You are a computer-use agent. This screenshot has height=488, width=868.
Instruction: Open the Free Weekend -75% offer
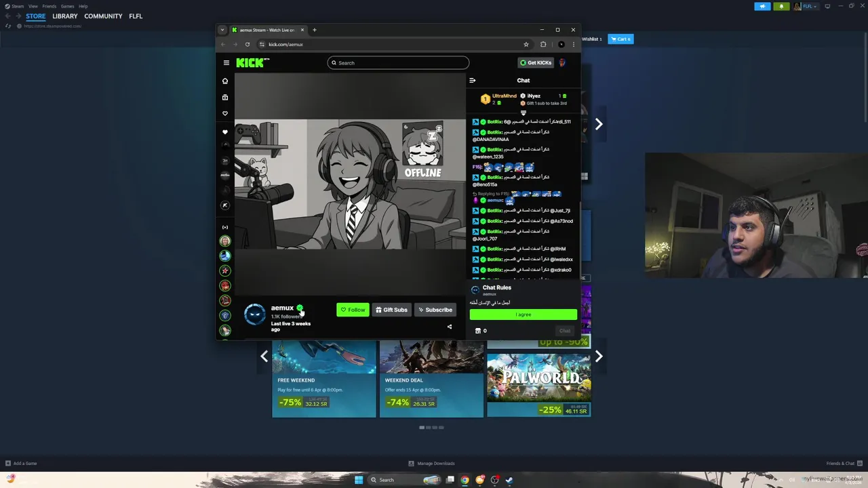pos(324,379)
